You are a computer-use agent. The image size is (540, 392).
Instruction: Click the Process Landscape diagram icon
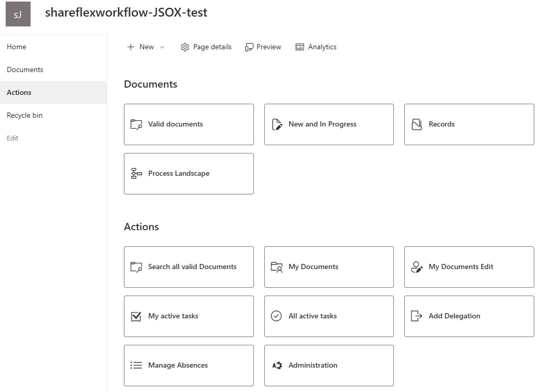pos(136,174)
